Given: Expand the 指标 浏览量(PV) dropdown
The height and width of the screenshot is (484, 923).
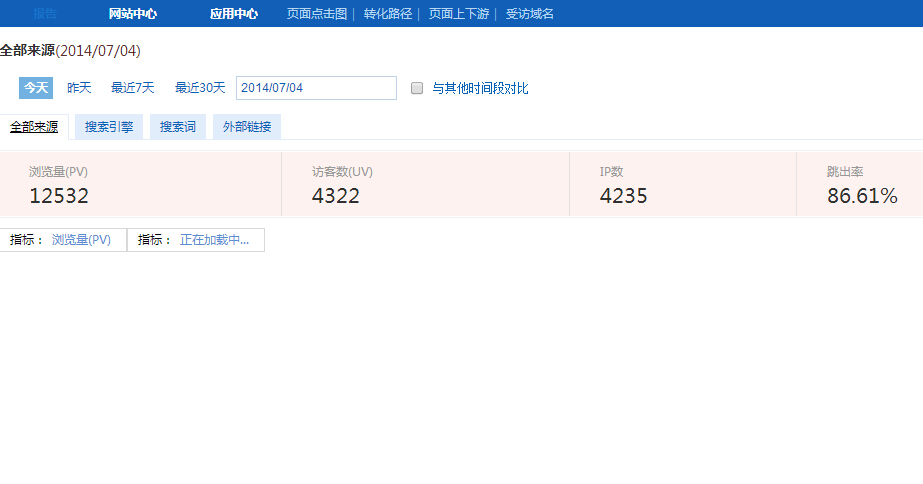Looking at the screenshot, I should pyautogui.click(x=63, y=240).
